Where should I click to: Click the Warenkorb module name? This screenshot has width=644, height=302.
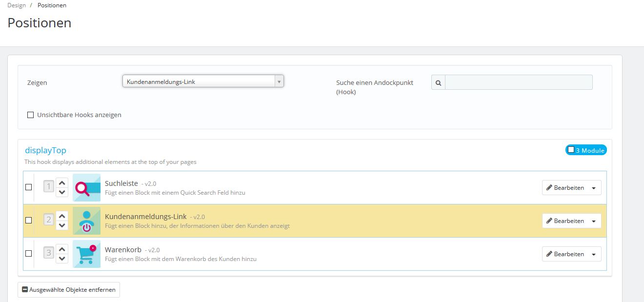click(x=123, y=250)
